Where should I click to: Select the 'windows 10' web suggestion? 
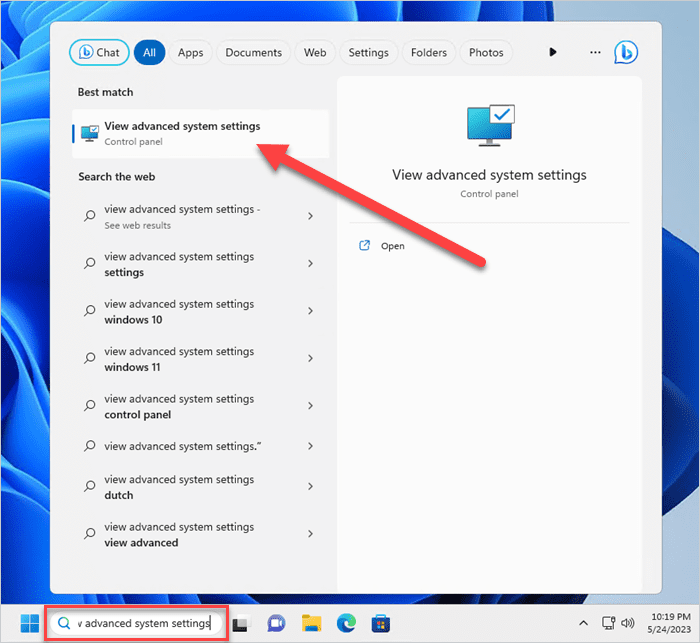click(200, 311)
